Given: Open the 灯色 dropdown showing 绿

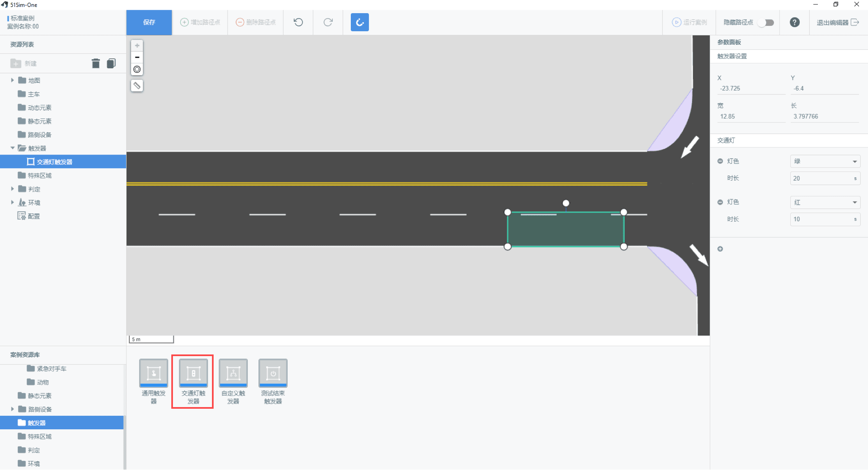Looking at the screenshot, I should coord(825,161).
